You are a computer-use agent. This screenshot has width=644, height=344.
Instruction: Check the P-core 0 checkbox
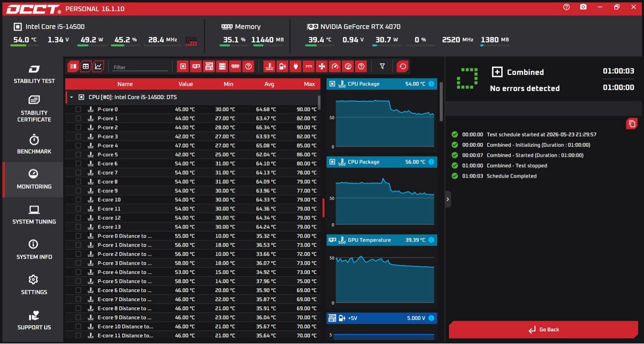click(x=78, y=109)
